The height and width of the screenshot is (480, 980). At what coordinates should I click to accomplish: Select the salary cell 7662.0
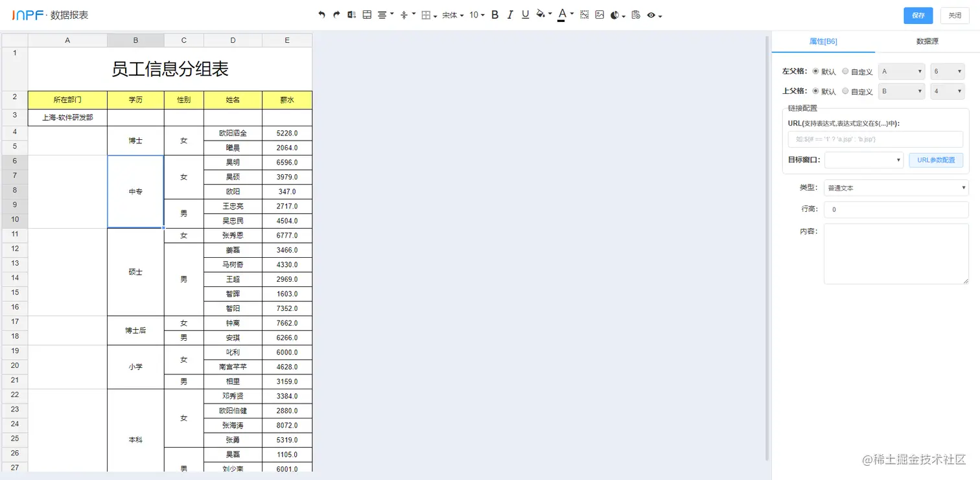point(287,323)
